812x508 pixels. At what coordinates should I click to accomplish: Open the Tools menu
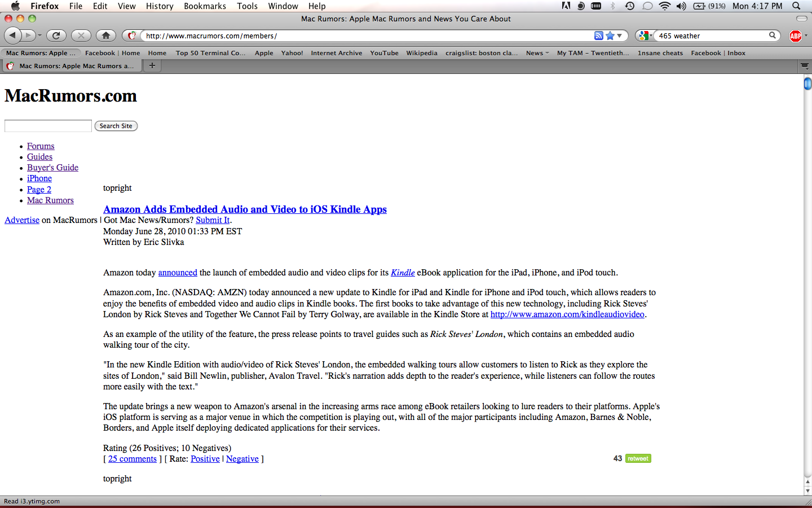coord(247,6)
